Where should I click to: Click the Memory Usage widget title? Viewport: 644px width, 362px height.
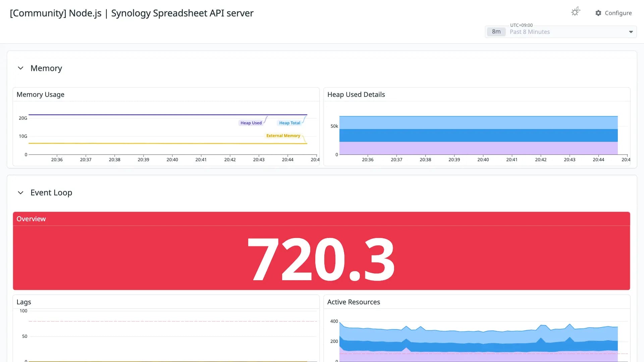41,95
